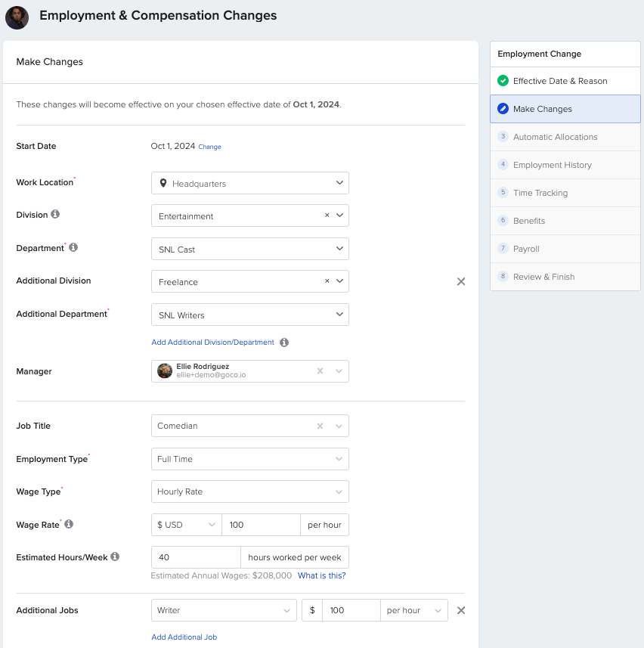Open the Department SNL Cast dropdown

pyautogui.click(x=250, y=249)
